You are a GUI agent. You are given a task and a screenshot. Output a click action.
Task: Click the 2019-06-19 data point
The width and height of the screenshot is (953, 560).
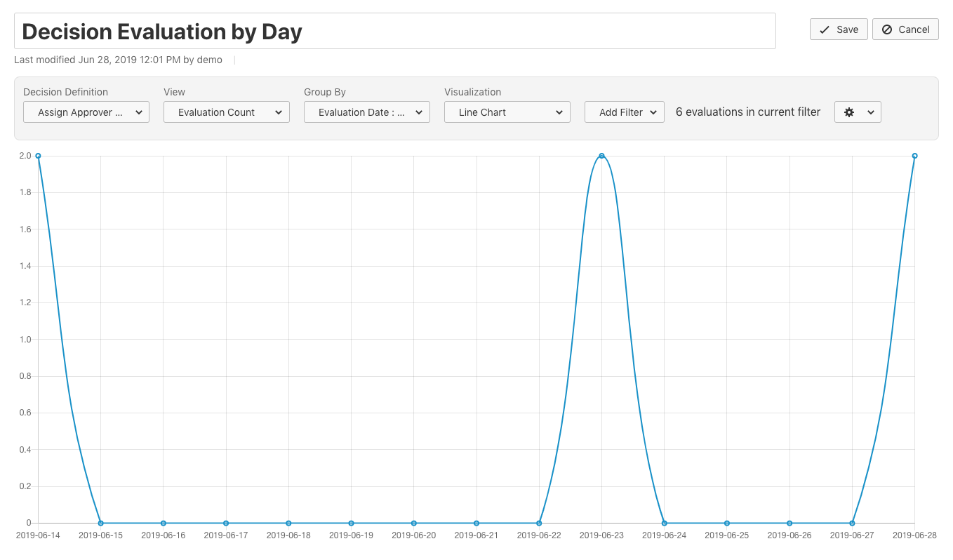click(351, 523)
